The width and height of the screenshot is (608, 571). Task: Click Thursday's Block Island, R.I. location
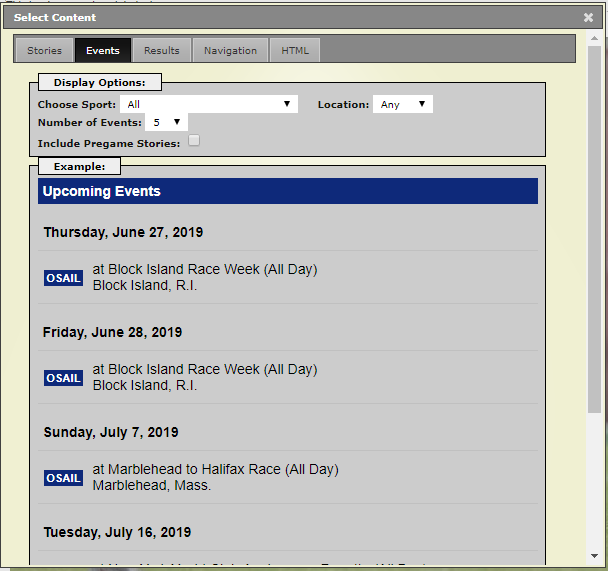coord(145,285)
